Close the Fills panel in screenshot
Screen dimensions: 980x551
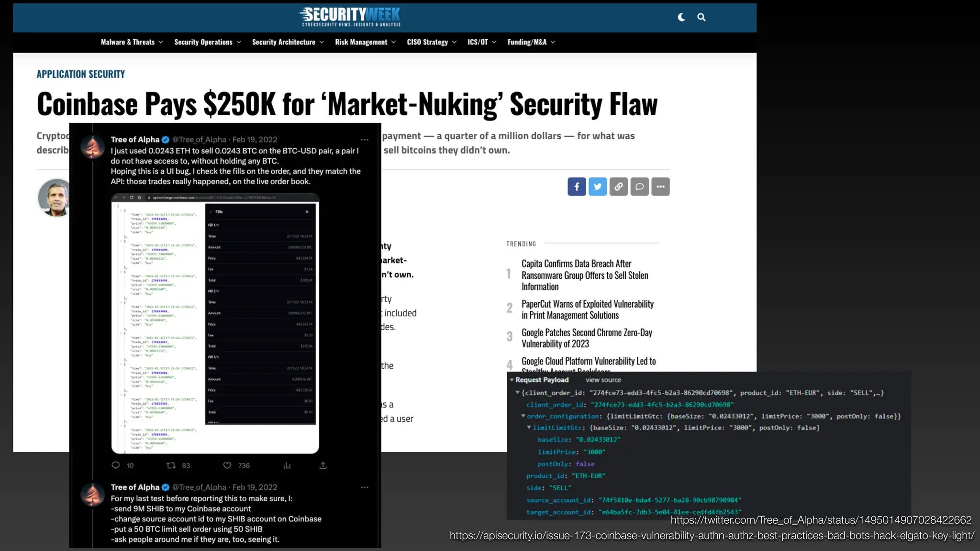coord(307,212)
